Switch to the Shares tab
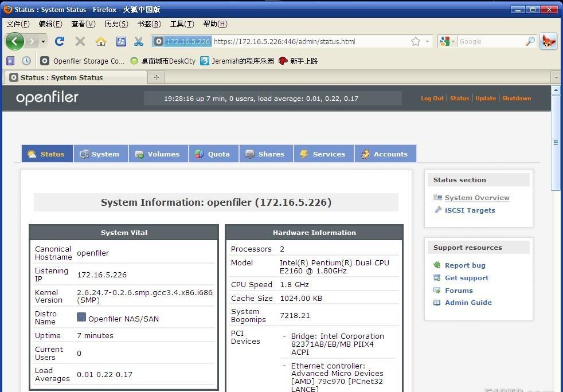Viewport: 563px width, 392px height. click(266, 154)
